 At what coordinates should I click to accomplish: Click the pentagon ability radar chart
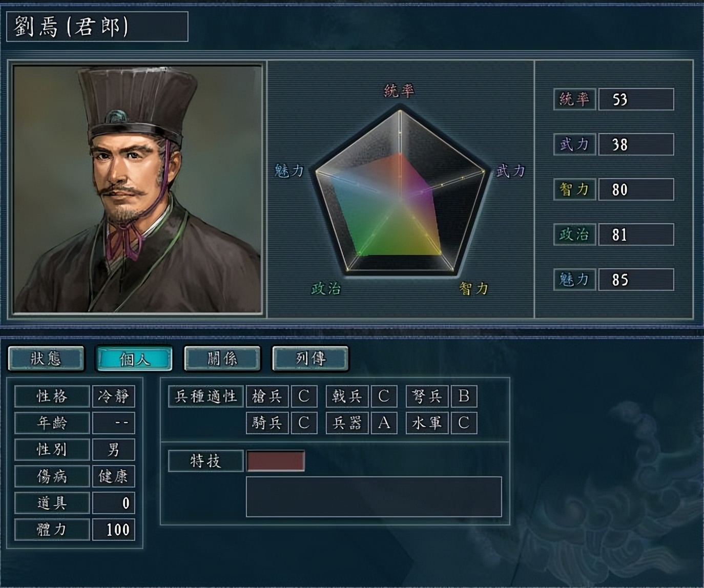pyautogui.click(x=400, y=191)
